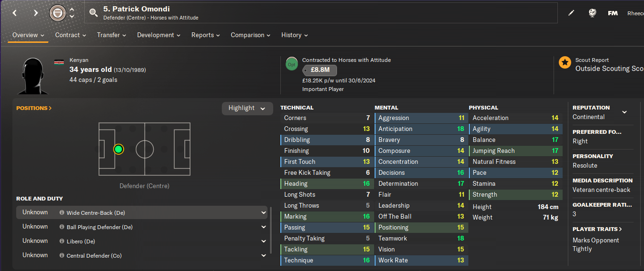Open the Highlight dropdown
Screen dimensions: 644x271
[x=247, y=108]
